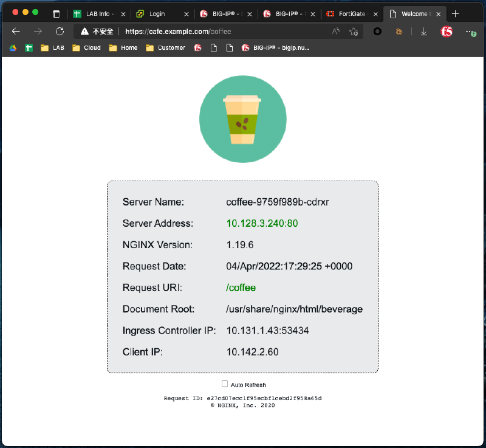The image size is (486, 448).
Task: Switch to the Login tab
Action: [157, 13]
